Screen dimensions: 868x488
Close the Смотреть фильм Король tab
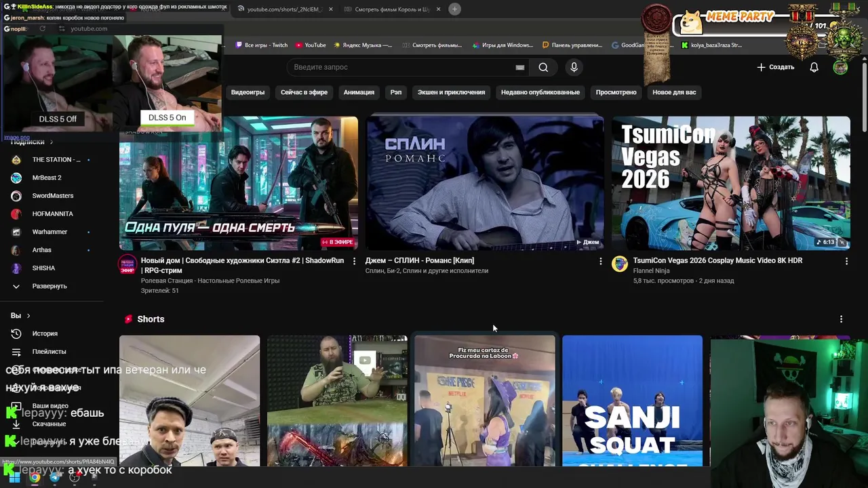(x=438, y=9)
